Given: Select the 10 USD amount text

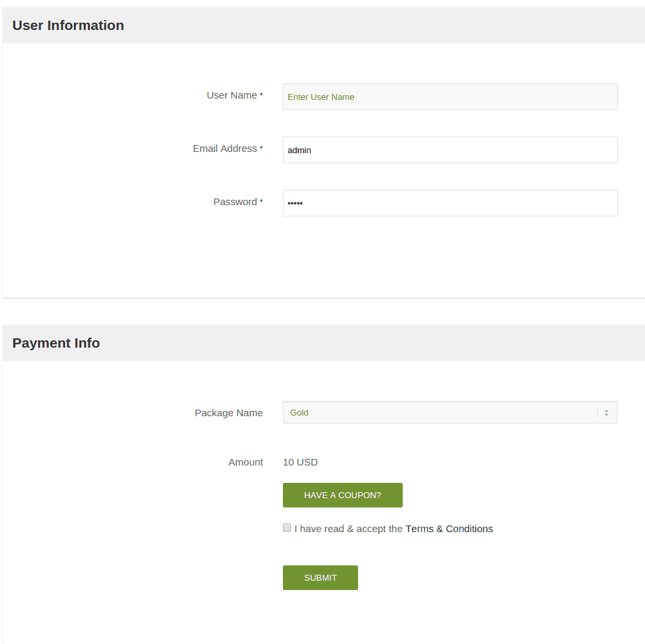Looking at the screenshot, I should click(x=300, y=462).
